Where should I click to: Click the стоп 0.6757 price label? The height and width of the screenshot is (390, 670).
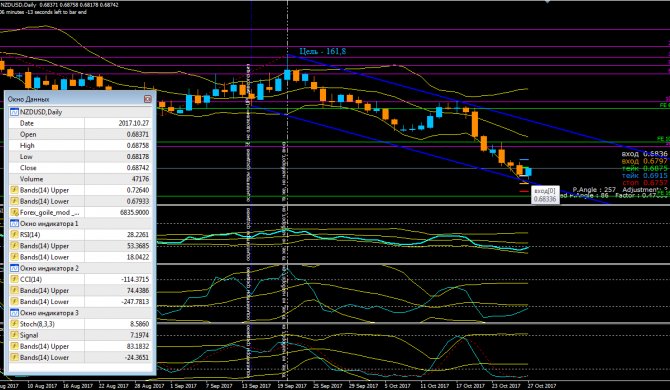(x=644, y=183)
